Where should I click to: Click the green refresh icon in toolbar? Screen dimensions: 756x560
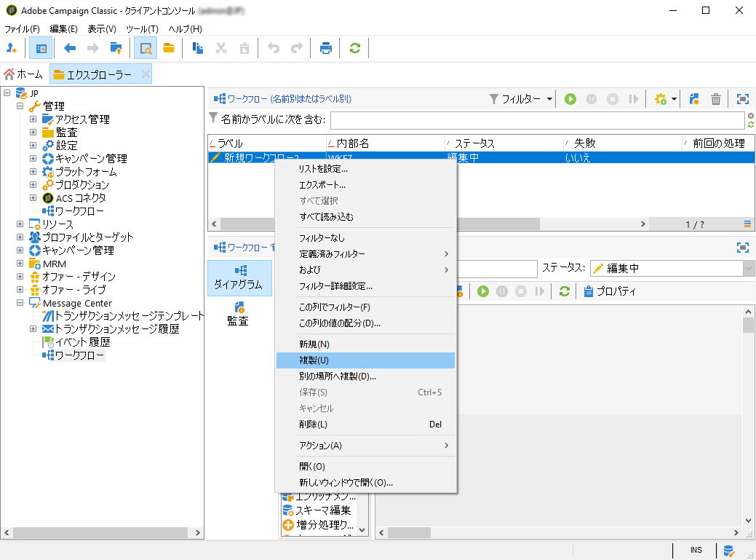click(355, 48)
